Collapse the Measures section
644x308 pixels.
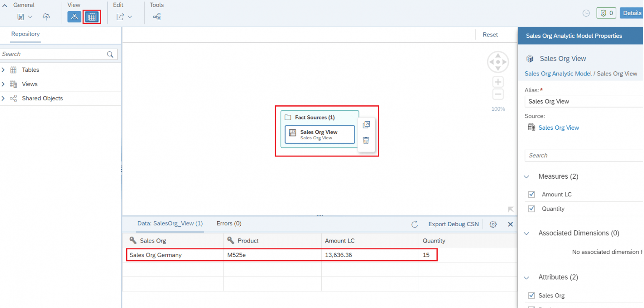tap(527, 177)
